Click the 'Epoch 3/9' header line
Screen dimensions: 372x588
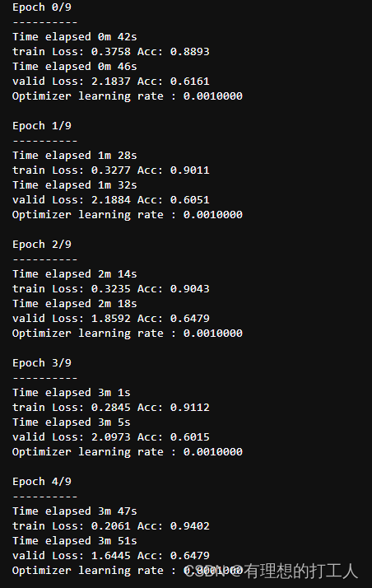42,362
